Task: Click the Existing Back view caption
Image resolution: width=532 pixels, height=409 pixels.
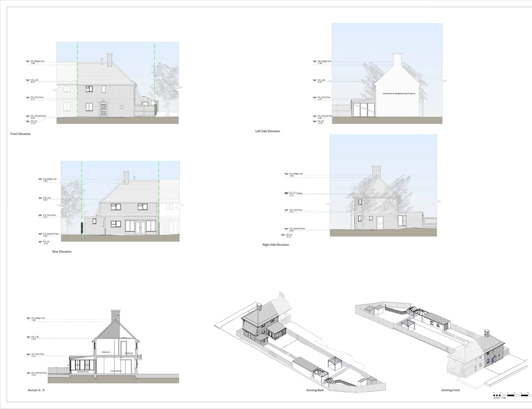Action: pyautogui.click(x=315, y=390)
